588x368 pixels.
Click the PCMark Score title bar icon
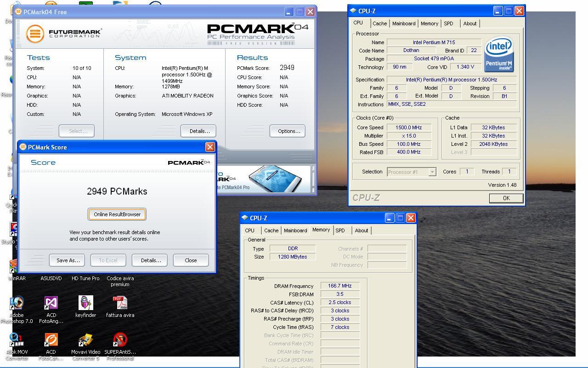click(23, 147)
